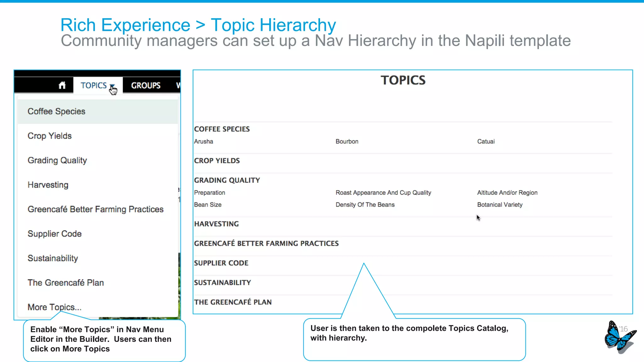This screenshot has width=644, height=362.
Task: Open Roast Appearance And Cup Quality link
Action: 383,193
